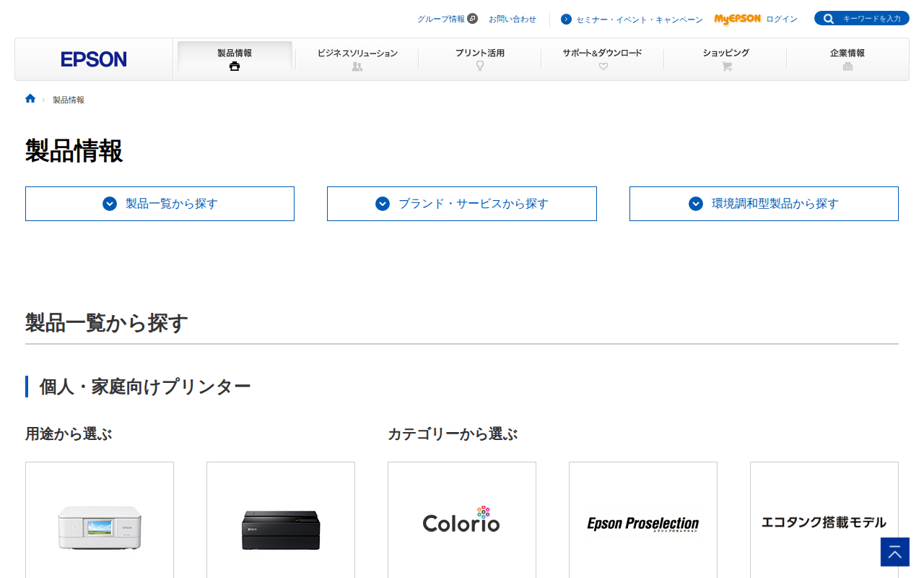Click the people icon under ビジネスソリューション

tap(357, 66)
